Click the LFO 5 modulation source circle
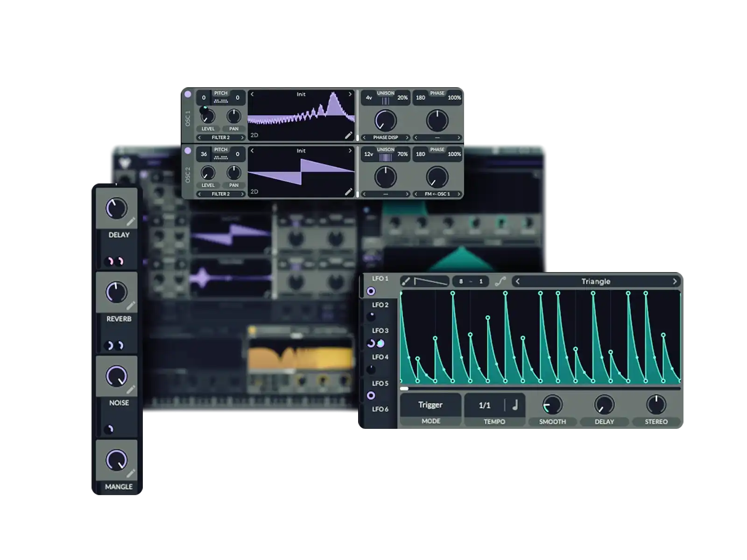The height and width of the screenshot is (560, 747). coord(371,396)
